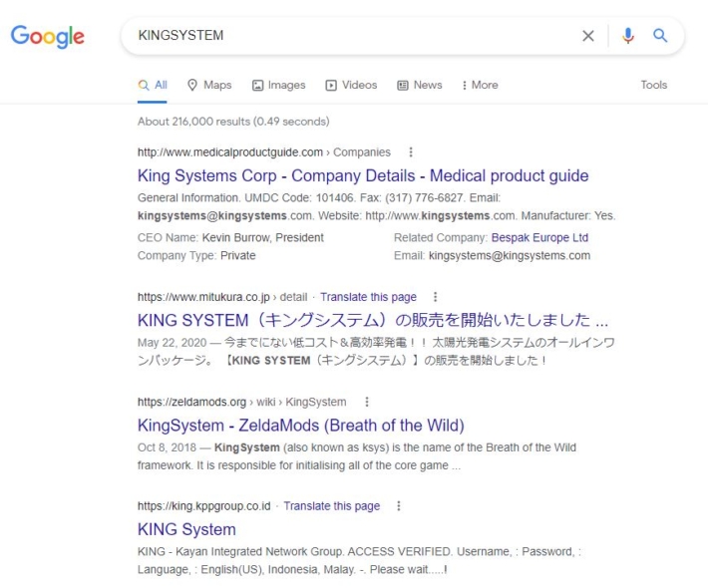Open options for zeldamods.org result
This screenshot has width=708, height=588.
click(x=367, y=402)
